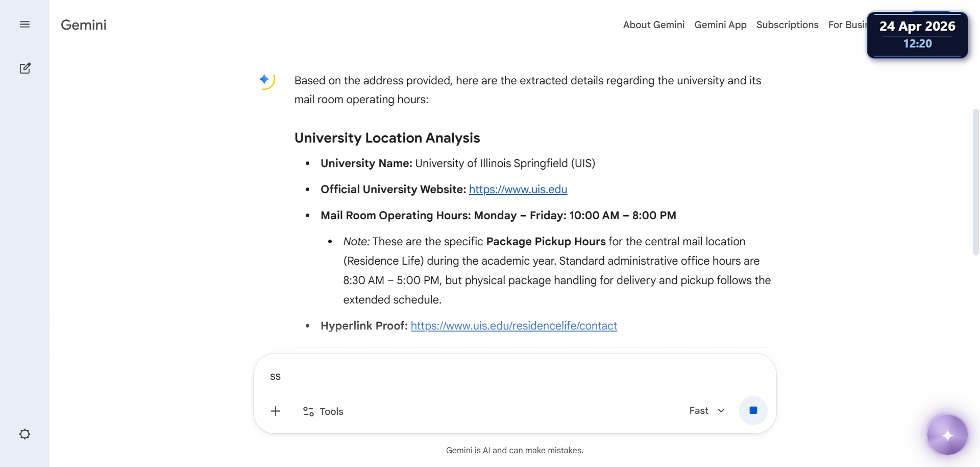Open the hamburger main menu

24,25
